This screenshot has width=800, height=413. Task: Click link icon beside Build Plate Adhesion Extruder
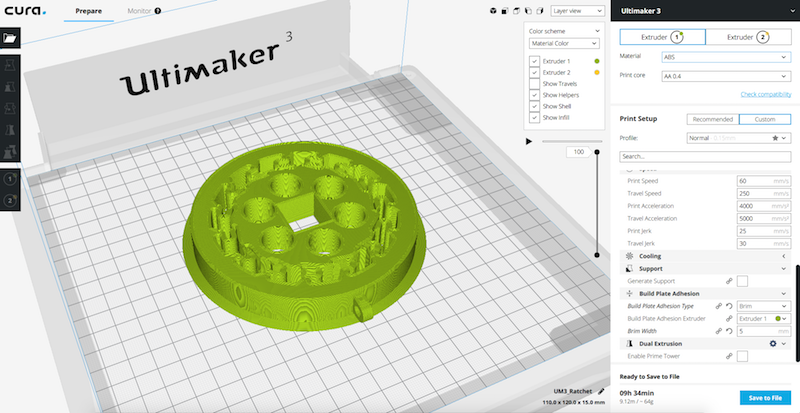pyautogui.click(x=730, y=319)
